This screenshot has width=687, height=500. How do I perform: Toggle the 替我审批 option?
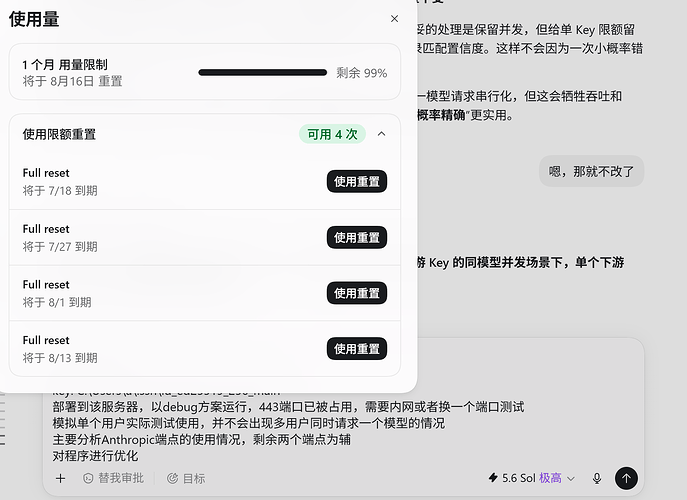(113, 478)
